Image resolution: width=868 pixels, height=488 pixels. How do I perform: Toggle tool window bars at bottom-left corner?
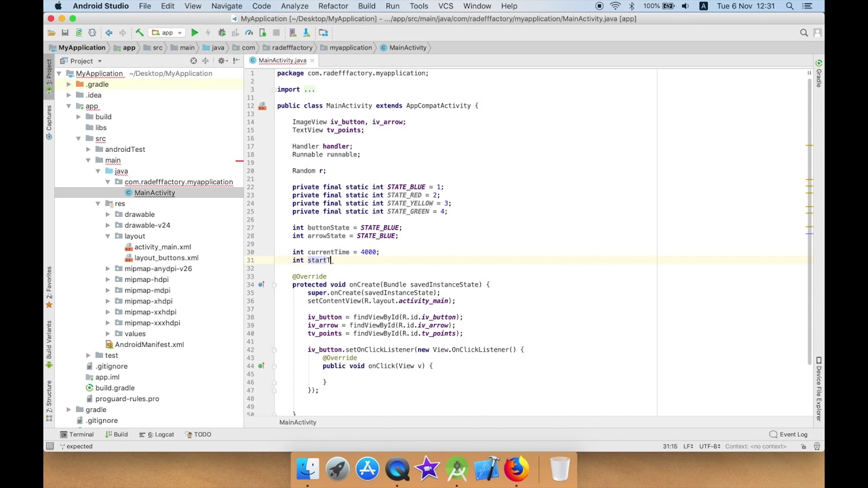point(50,446)
